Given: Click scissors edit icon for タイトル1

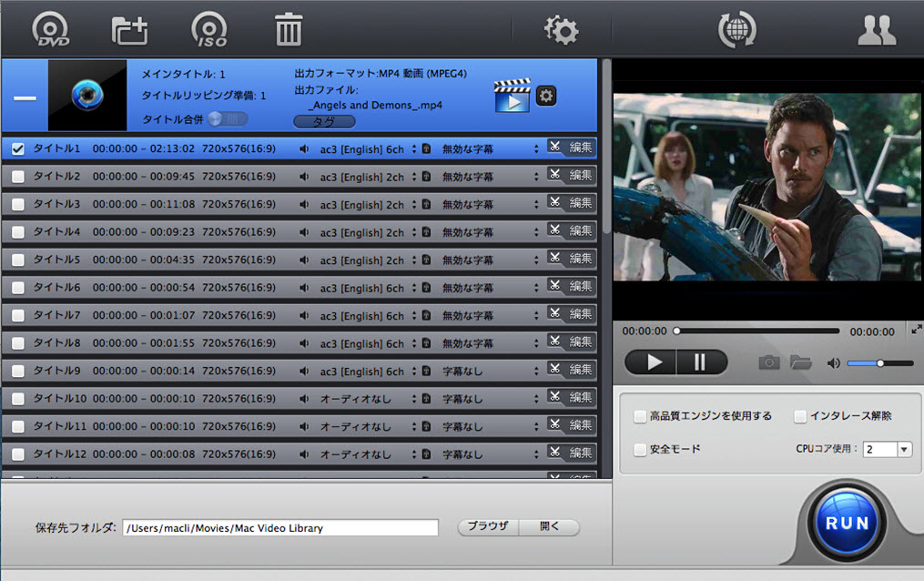Looking at the screenshot, I should pyautogui.click(x=554, y=146).
